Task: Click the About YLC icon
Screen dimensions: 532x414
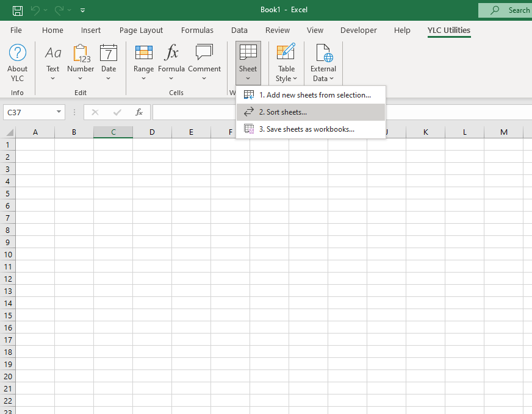Action: [x=18, y=54]
